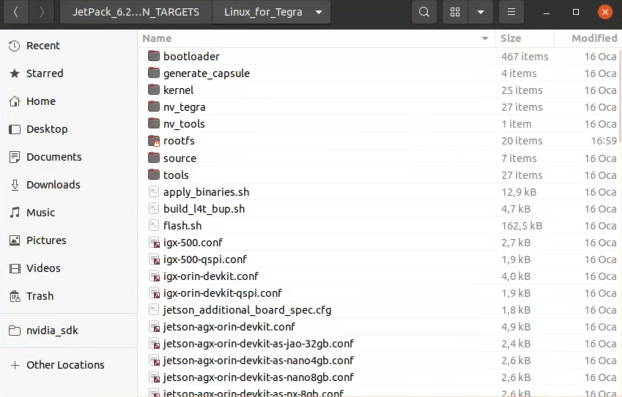
Task: Select the rootfs folder name
Action: 179,141
